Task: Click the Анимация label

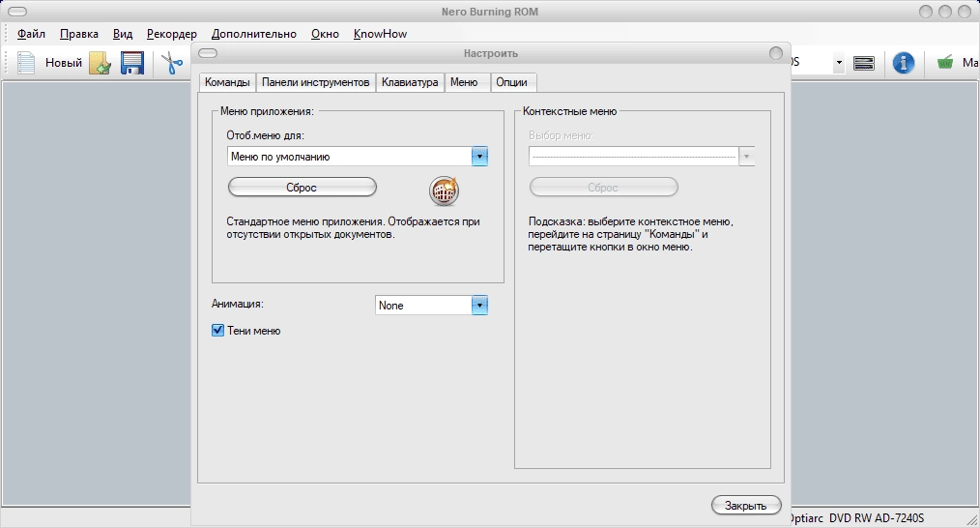Action: click(x=238, y=304)
